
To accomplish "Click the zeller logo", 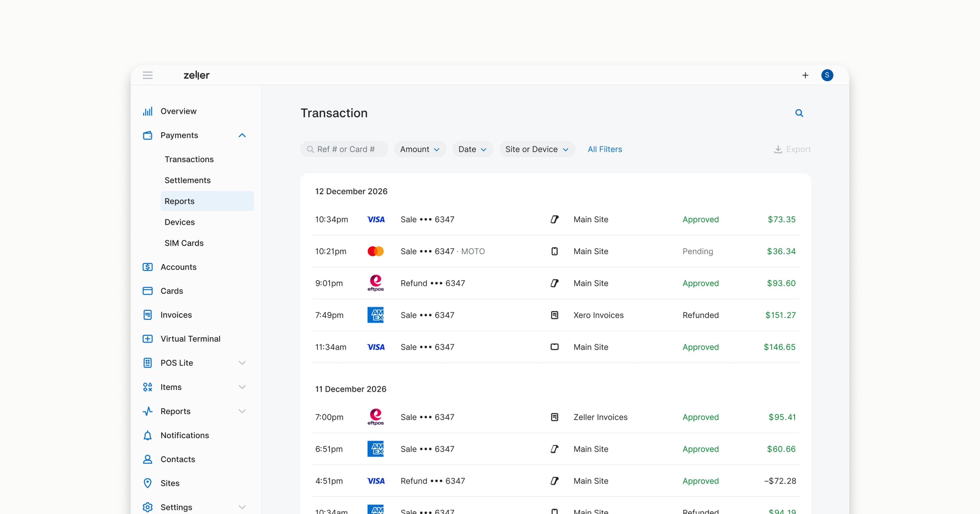I will 197,75.
